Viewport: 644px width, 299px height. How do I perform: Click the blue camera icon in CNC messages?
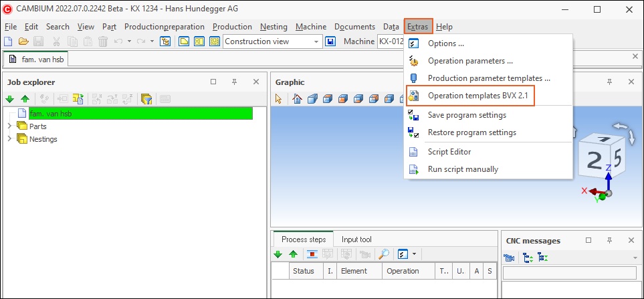coord(509,258)
